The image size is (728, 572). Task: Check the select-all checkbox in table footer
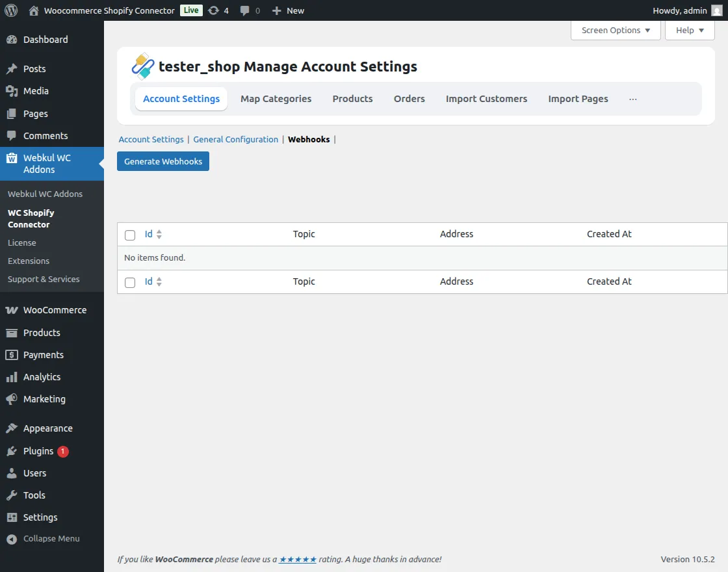click(x=129, y=282)
